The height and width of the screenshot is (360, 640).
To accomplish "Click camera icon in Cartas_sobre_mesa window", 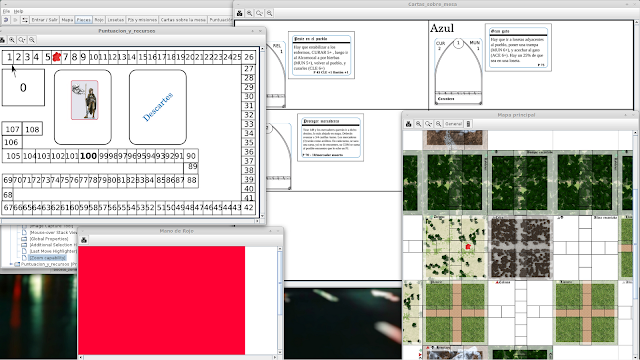I will [240, 13].
